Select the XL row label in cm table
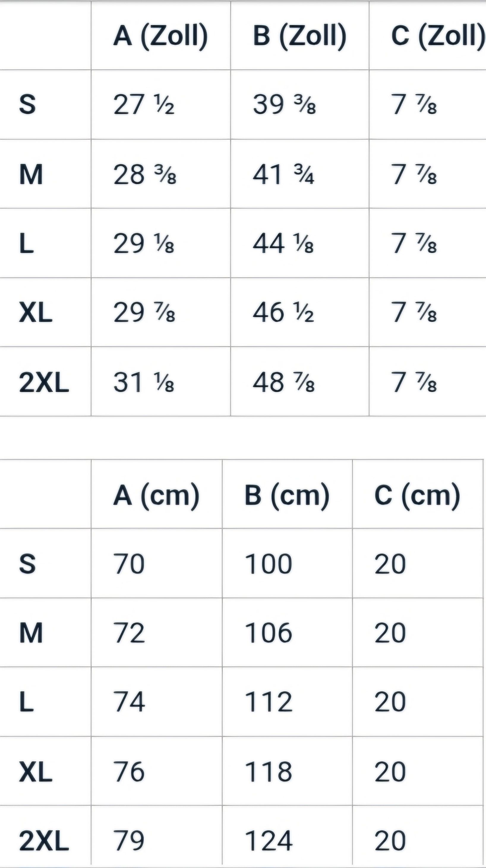 pos(36,772)
